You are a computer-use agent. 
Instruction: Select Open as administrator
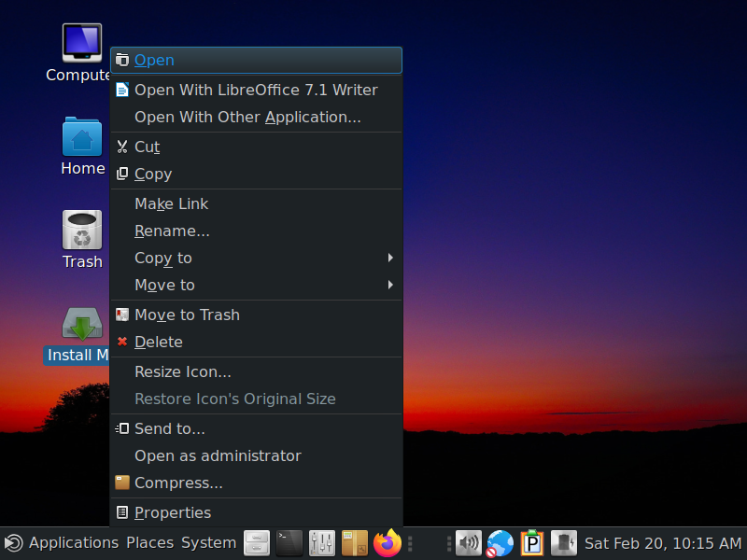tap(256, 455)
